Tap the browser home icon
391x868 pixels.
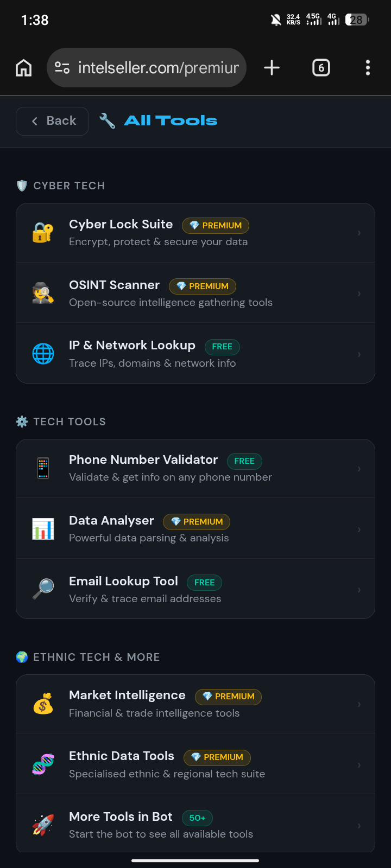23,68
